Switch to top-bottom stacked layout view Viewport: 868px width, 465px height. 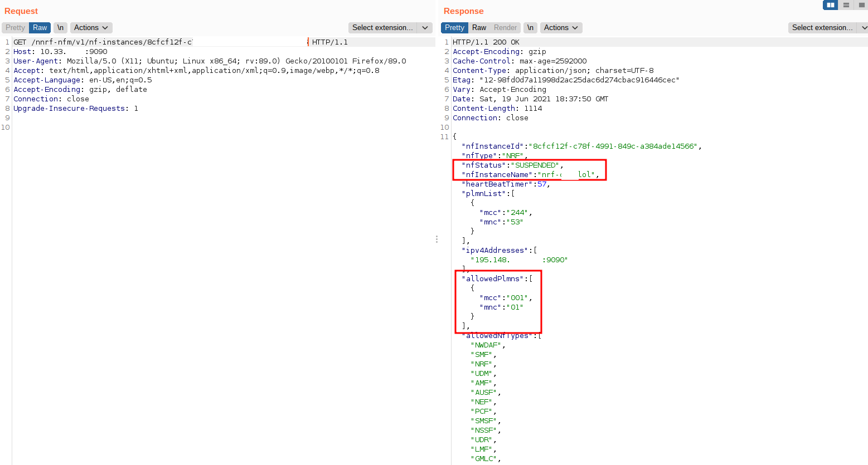tap(846, 5)
